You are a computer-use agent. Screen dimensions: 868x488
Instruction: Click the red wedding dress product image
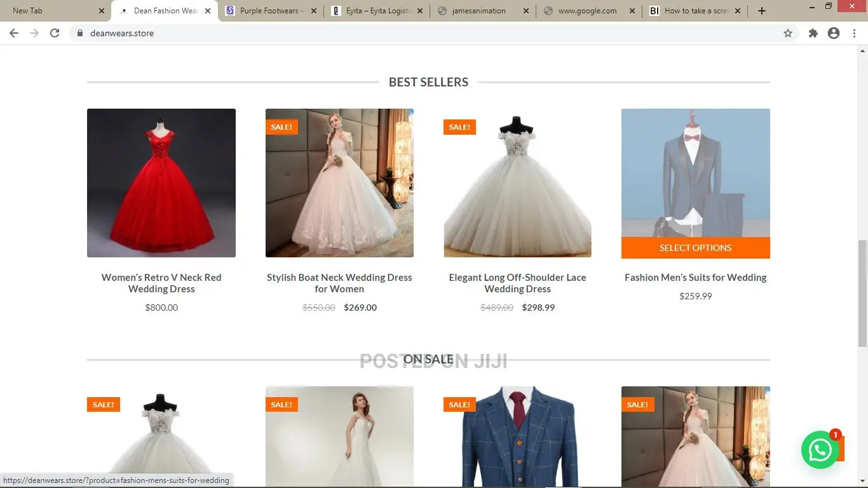(x=161, y=183)
